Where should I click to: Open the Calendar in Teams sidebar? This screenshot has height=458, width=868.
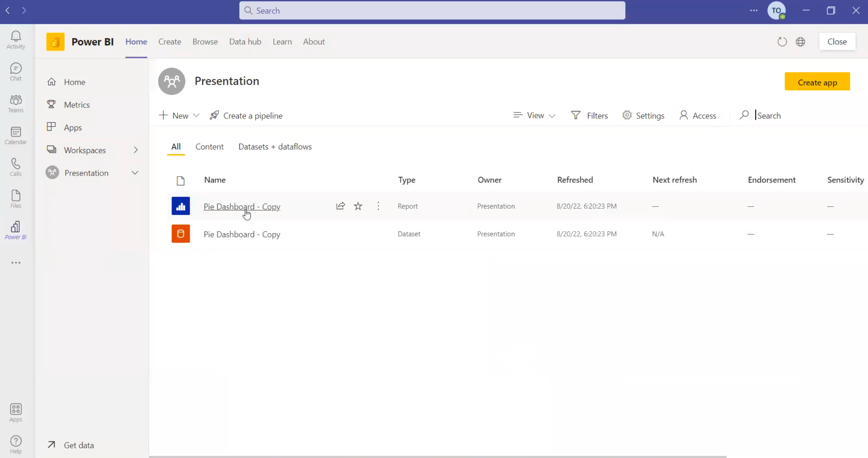16,136
